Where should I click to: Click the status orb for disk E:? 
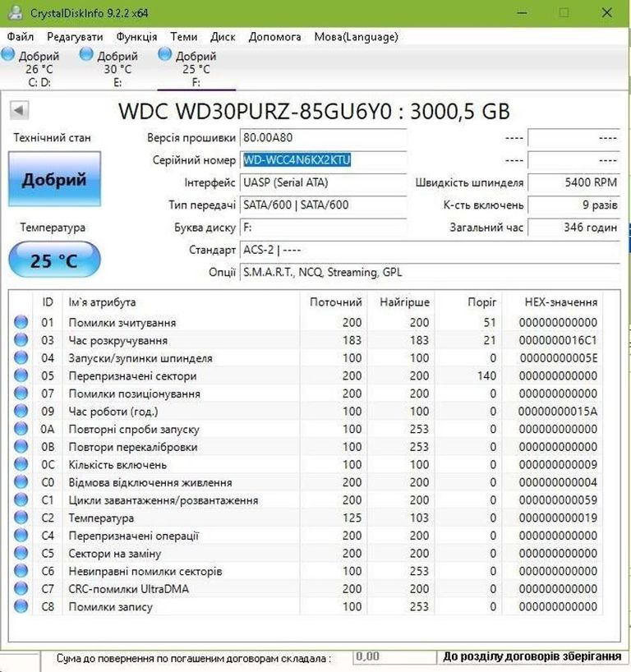(86, 54)
